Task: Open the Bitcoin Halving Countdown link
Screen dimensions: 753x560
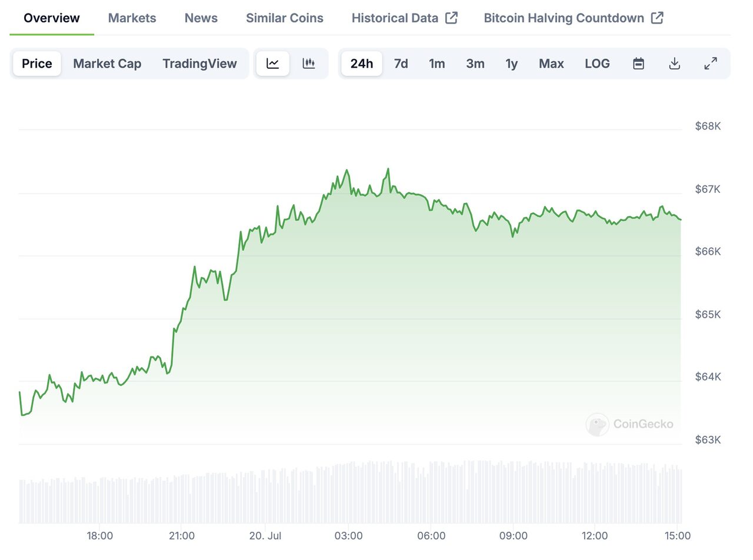Action: click(574, 18)
